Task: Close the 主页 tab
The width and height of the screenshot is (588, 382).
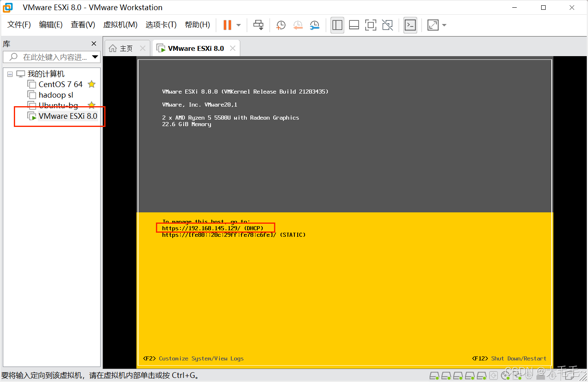Action: [143, 48]
